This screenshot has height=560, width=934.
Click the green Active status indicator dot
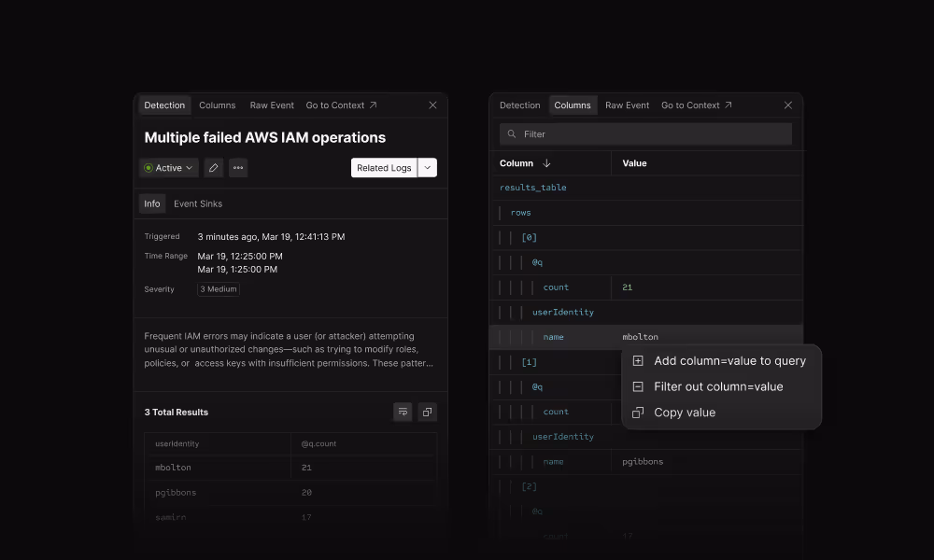(x=149, y=168)
